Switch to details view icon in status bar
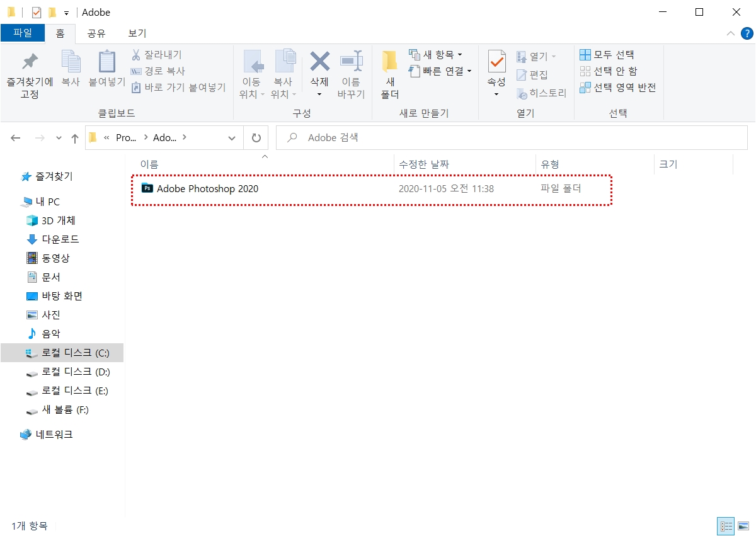The width and height of the screenshot is (756, 536). 726,526
